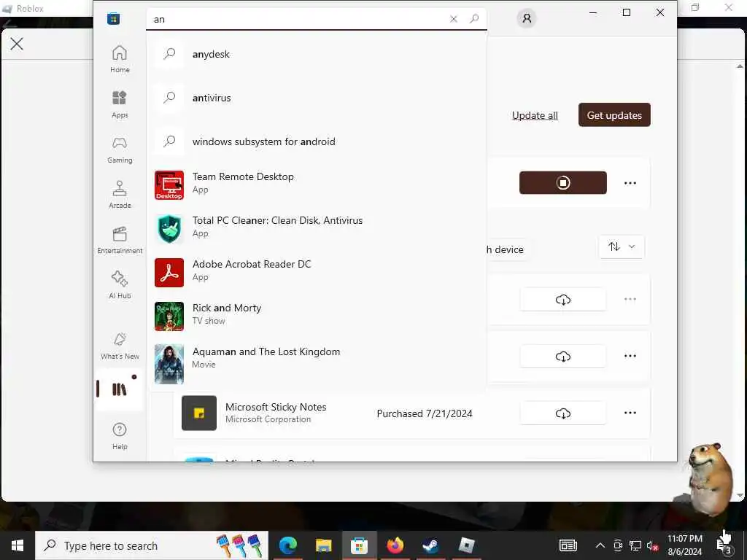Open the Apps section in sidebar
The image size is (747, 560).
pyautogui.click(x=120, y=104)
